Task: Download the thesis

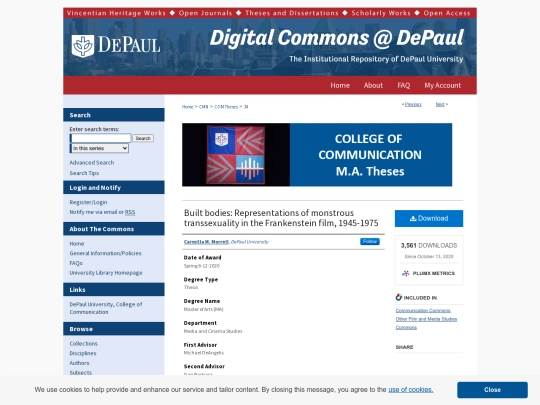Action: click(x=429, y=218)
